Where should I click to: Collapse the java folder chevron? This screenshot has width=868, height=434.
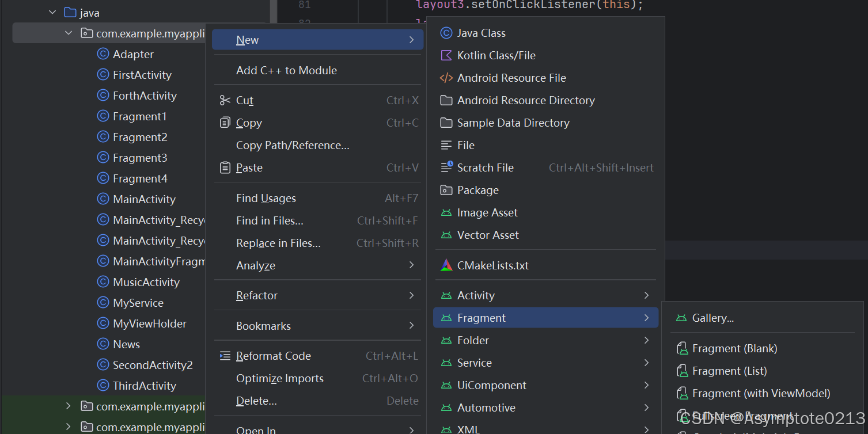tap(52, 12)
